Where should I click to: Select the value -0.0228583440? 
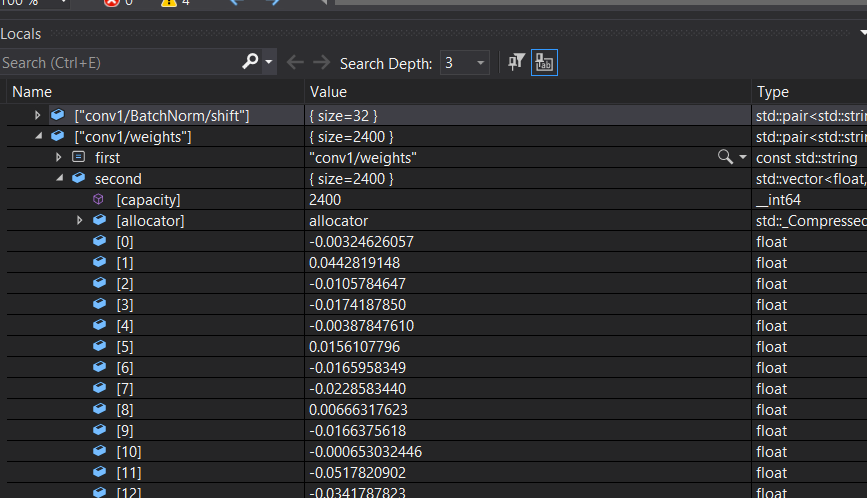coord(357,389)
